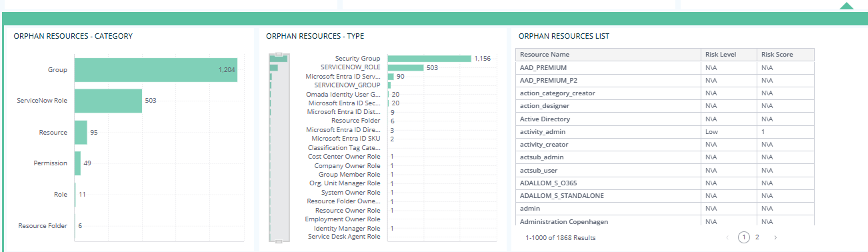
Task: Sort list by Risk Score column header
Action: click(785, 55)
